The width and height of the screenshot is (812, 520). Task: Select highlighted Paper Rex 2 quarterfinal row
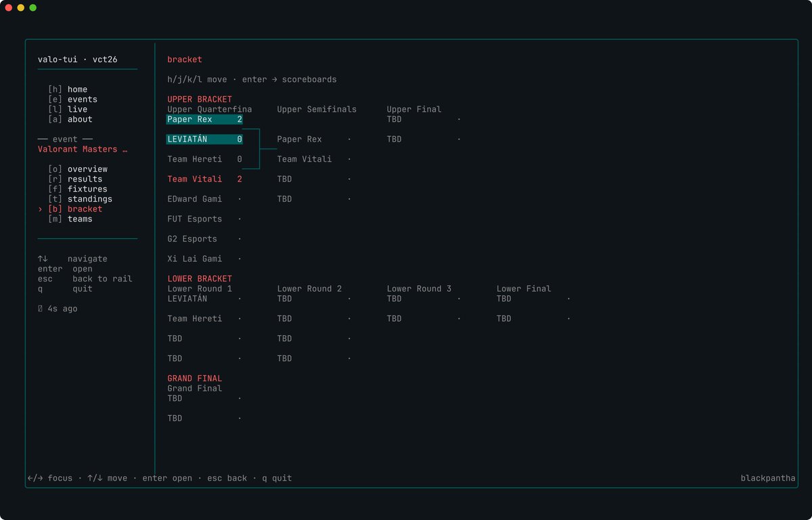205,119
